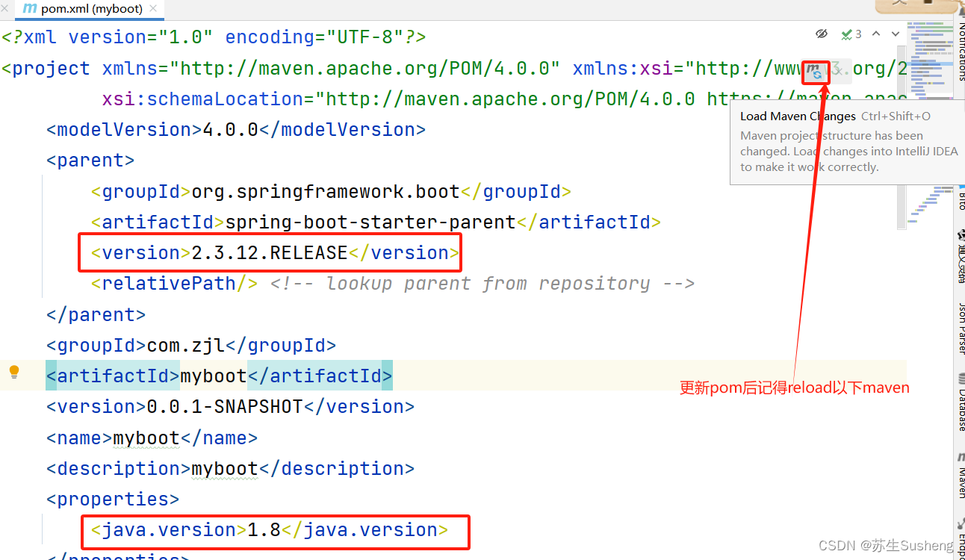Click the xml version declaration line
This screenshot has height=560, width=965.
[214, 37]
